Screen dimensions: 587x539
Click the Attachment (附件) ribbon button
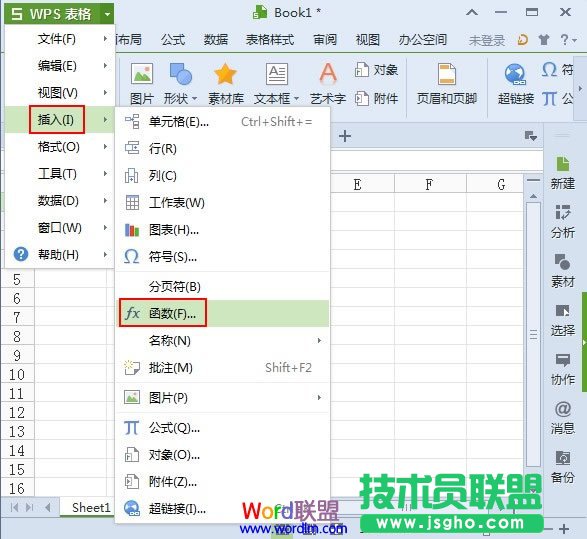376,98
